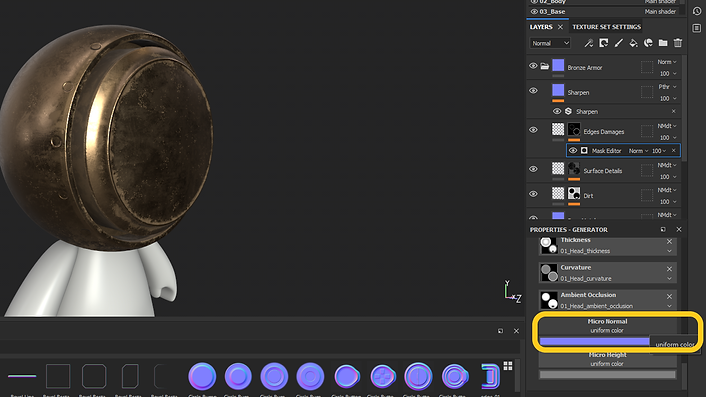This screenshot has width=706, height=397.
Task: Add a fill layer with the bucket icon
Action: click(x=634, y=43)
